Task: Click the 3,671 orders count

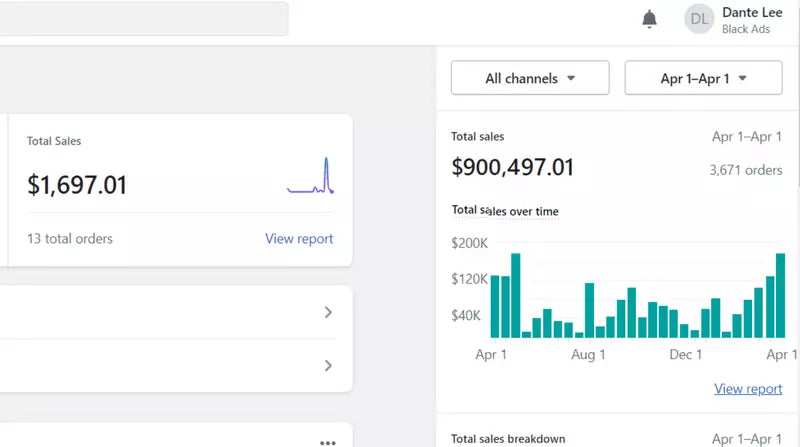Action: tap(745, 170)
